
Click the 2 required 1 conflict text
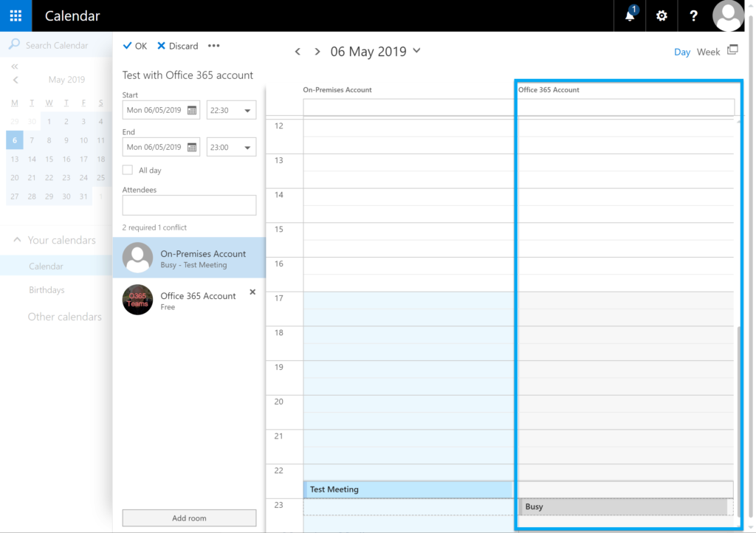point(154,227)
